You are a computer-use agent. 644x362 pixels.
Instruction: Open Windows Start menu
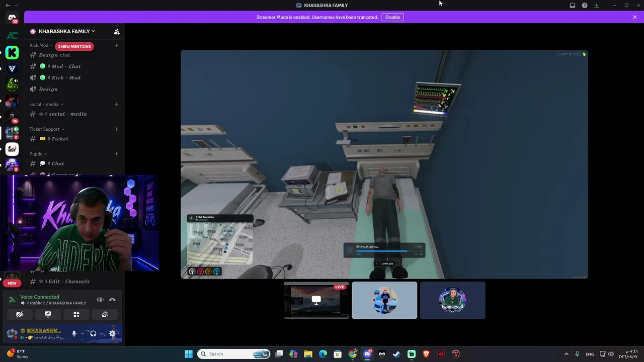click(x=189, y=354)
